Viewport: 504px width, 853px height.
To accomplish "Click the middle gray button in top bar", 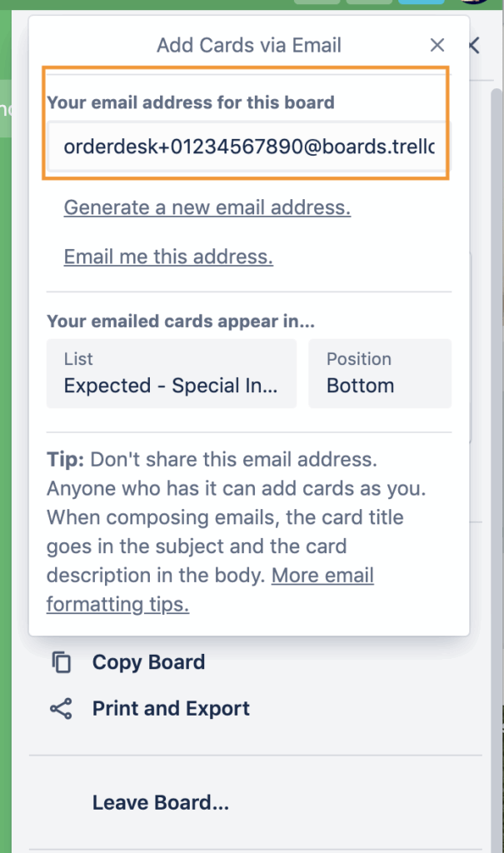I will 368,2.
